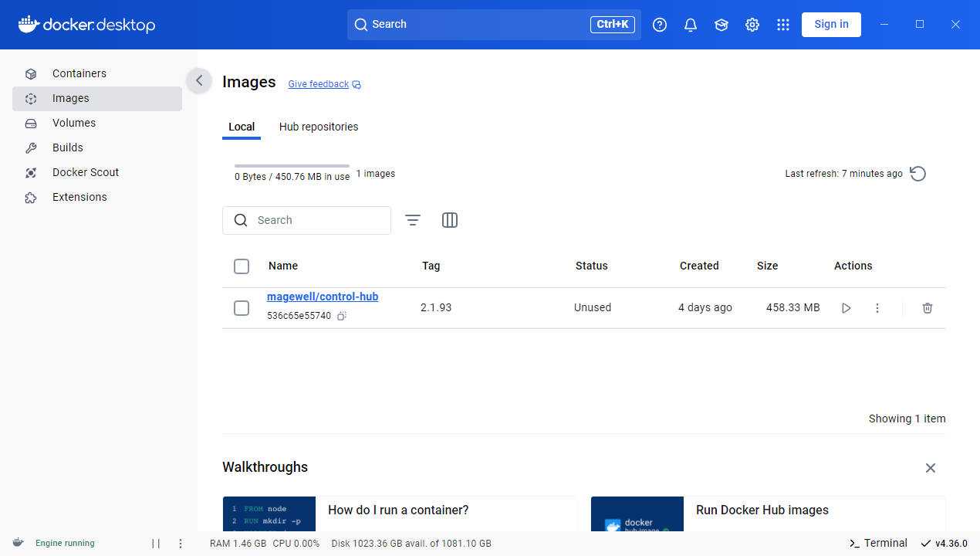The height and width of the screenshot is (556, 980).
Task: Open more actions menu for magewell/control-hub
Action: [x=877, y=308]
